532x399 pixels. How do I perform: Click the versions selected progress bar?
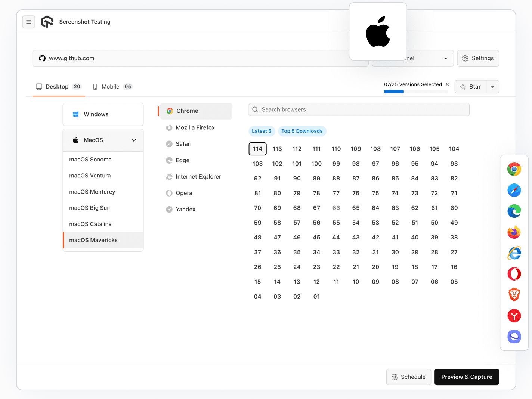(x=415, y=92)
